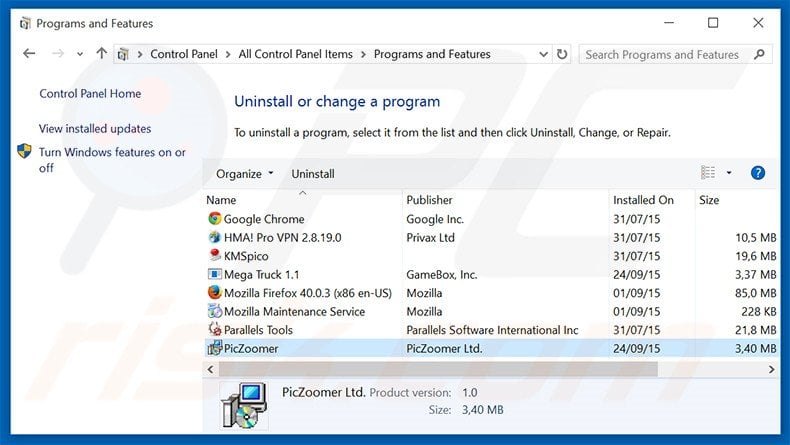Click the shield icon for Windows features
This screenshot has width=790, height=445.
(24, 151)
